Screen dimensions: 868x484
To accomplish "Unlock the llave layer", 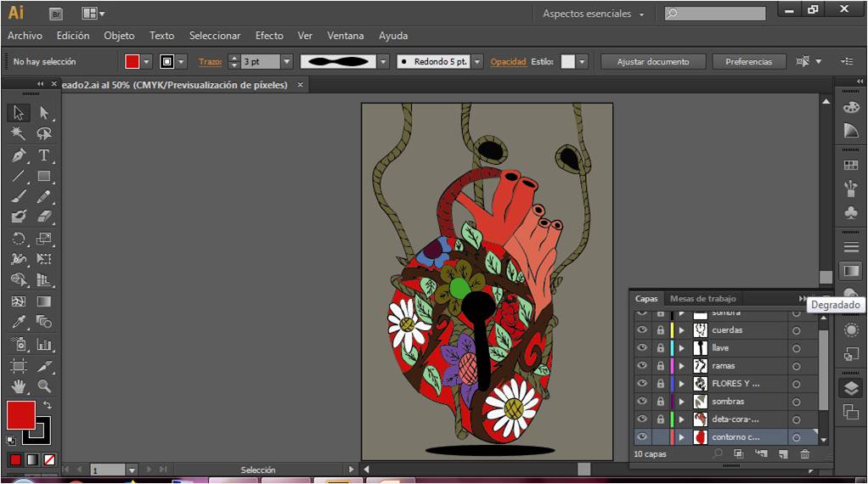I will pyautogui.click(x=660, y=348).
